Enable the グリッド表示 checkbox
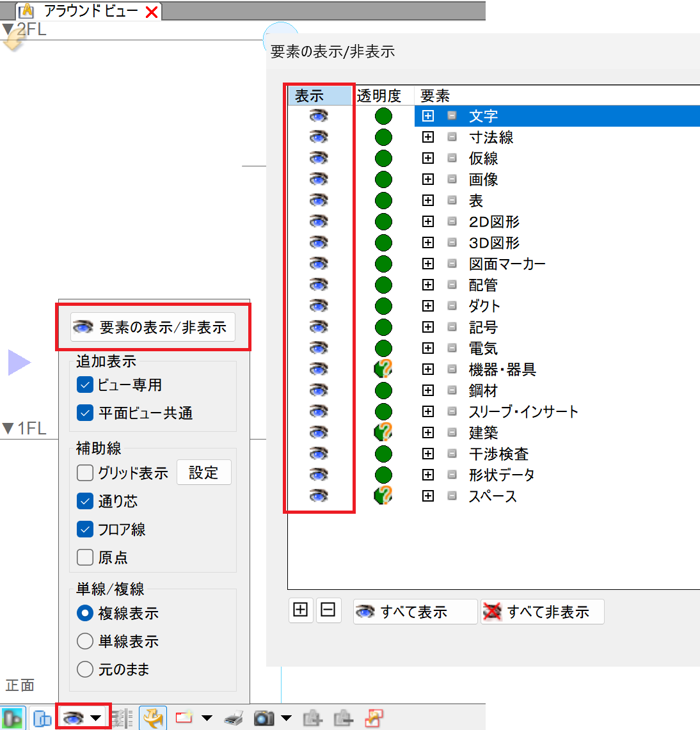Viewport: 700px width, 730px height. click(85, 473)
